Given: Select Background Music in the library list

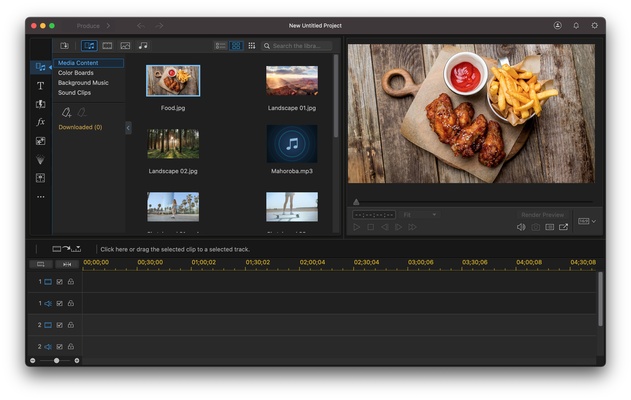Looking at the screenshot, I should [x=83, y=83].
